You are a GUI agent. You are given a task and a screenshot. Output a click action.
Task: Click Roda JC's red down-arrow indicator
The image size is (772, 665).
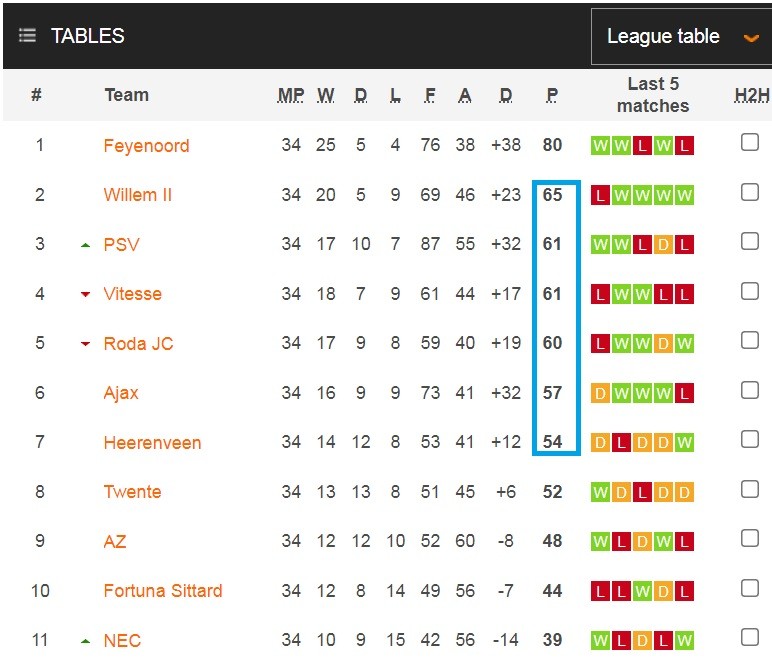[85, 344]
